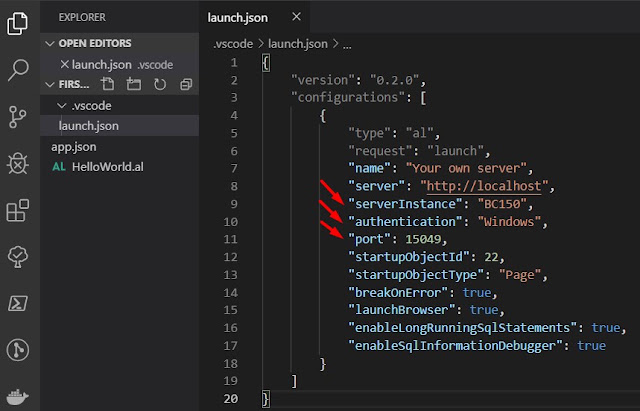This screenshot has width=640, height=411.
Task: Click line number 20 in gutter
Action: [231, 399]
